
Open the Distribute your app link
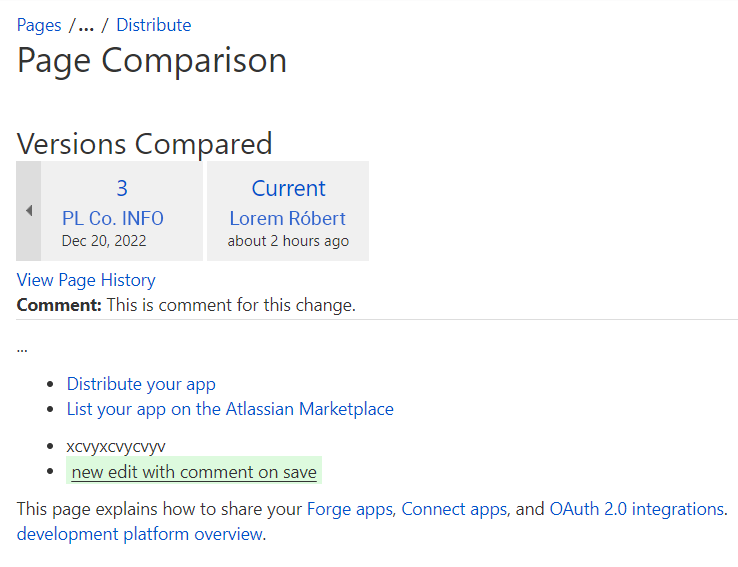click(x=141, y=384)
